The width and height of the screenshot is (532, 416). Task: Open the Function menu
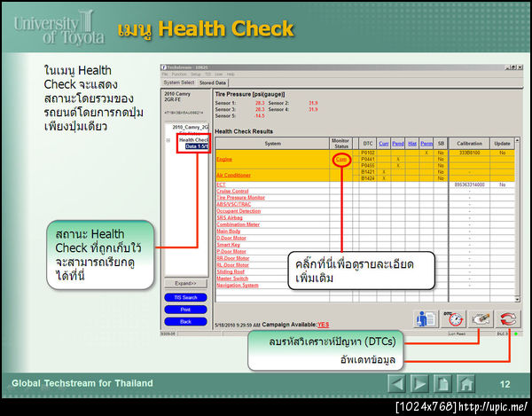(179, 74)
